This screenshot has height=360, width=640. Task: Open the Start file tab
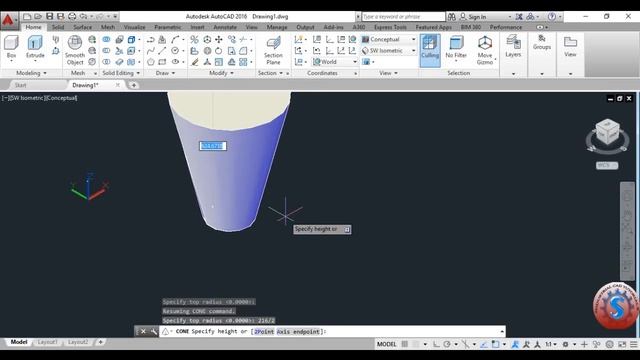tap(20, 85)
